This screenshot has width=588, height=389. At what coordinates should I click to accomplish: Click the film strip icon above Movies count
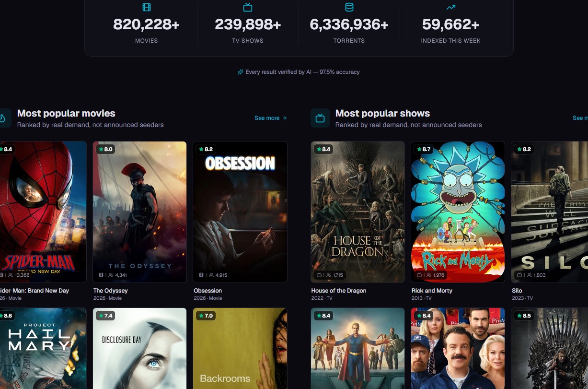pos(146,7)
